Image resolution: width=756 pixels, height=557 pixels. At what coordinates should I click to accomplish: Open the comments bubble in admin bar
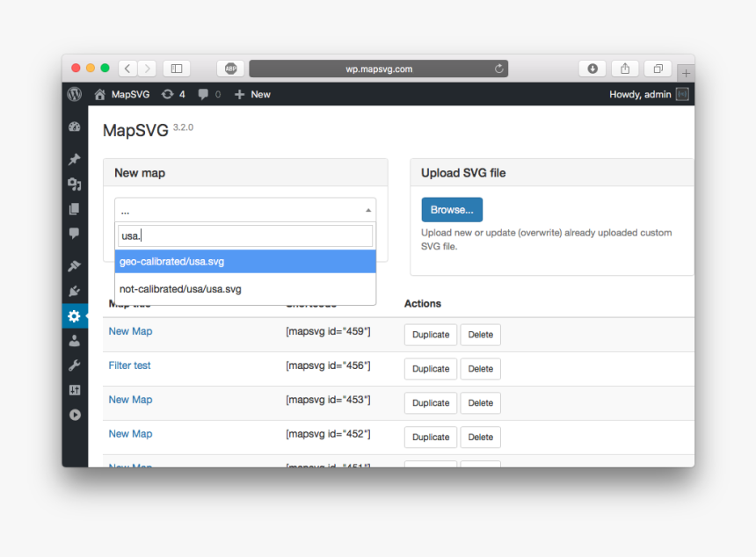(x=209, y=94)
